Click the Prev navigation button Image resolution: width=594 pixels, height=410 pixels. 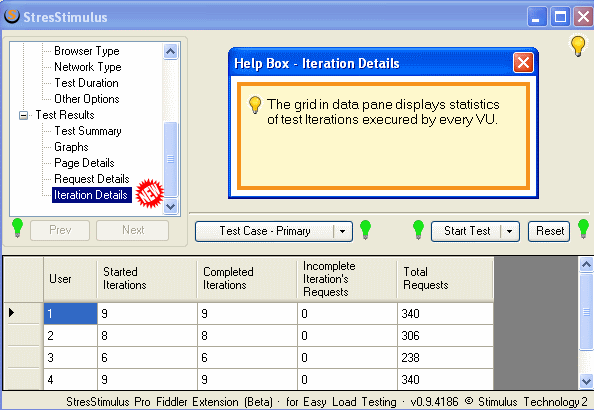pyautogui.click(x=60, y=230)
